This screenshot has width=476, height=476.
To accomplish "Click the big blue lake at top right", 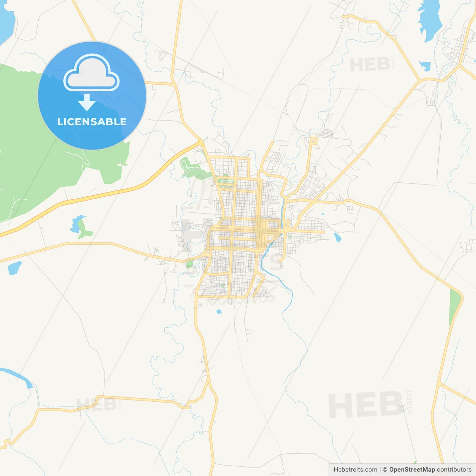I will point(430,20).
